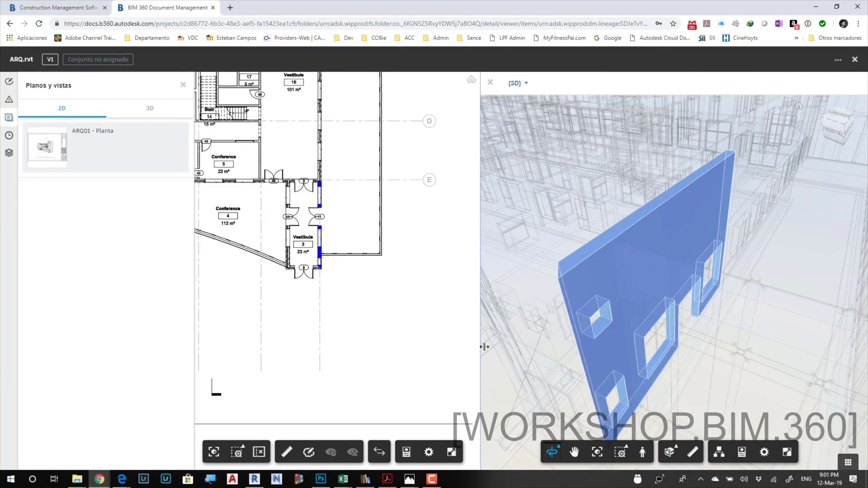Screen dimensions: 868x488
Task: Activate the Pan hand tool
Action: click(574, 452)
